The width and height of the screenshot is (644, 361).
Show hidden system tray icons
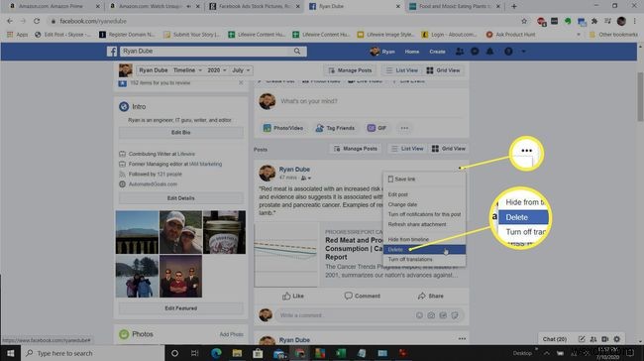coord(546,353)
